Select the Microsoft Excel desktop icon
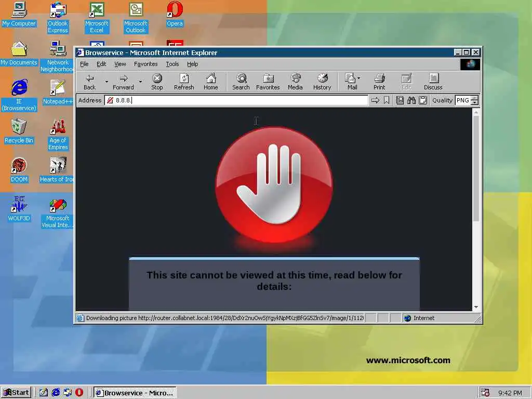This screenshot has width=532, height=399. coord(97,17)
